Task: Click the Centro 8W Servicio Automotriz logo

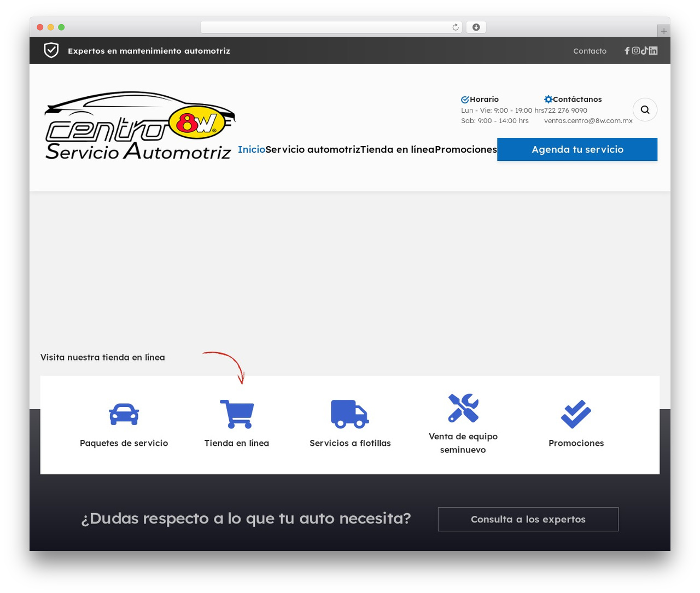Action: [x=140, y=126]
